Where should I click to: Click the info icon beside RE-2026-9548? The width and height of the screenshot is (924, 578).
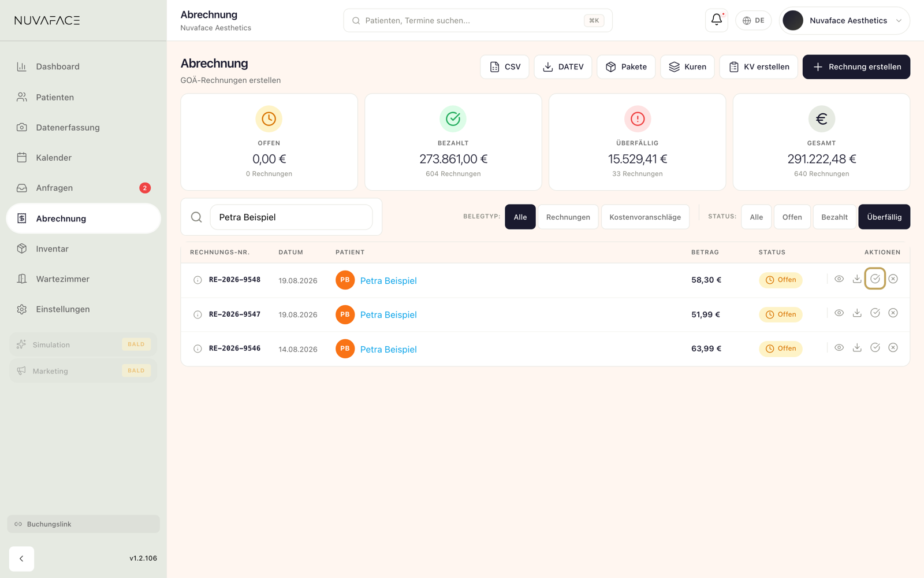[x=198, y=280]
